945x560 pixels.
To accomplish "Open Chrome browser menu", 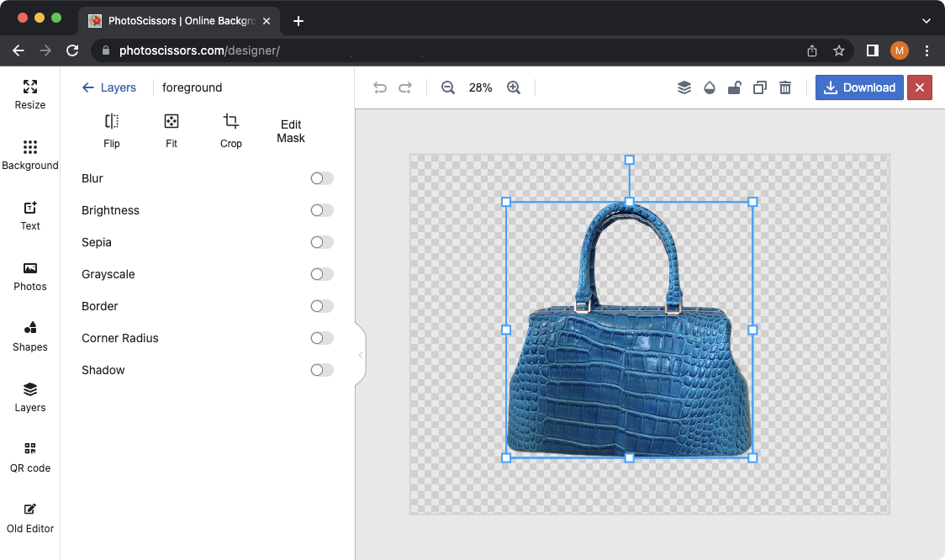I will 927,50.
